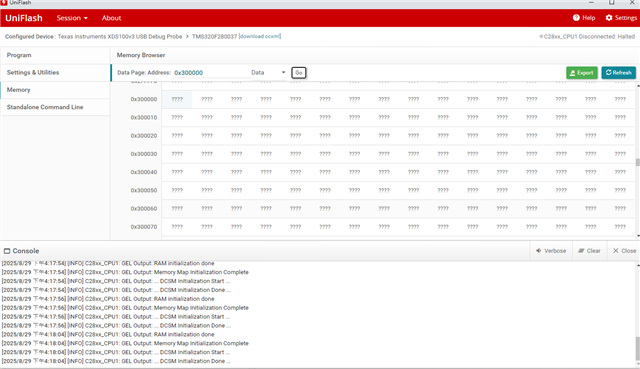
Task: Click the memory table scrollbar thumb
Action: 638,162
